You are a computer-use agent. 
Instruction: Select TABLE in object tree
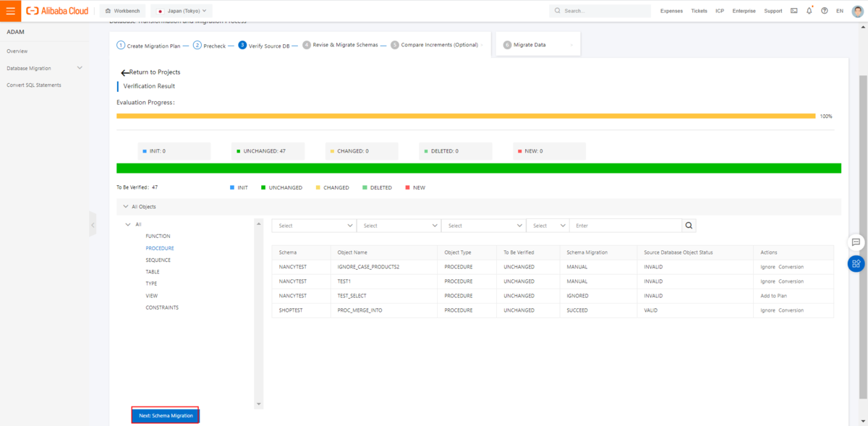[x=153, y=272]
